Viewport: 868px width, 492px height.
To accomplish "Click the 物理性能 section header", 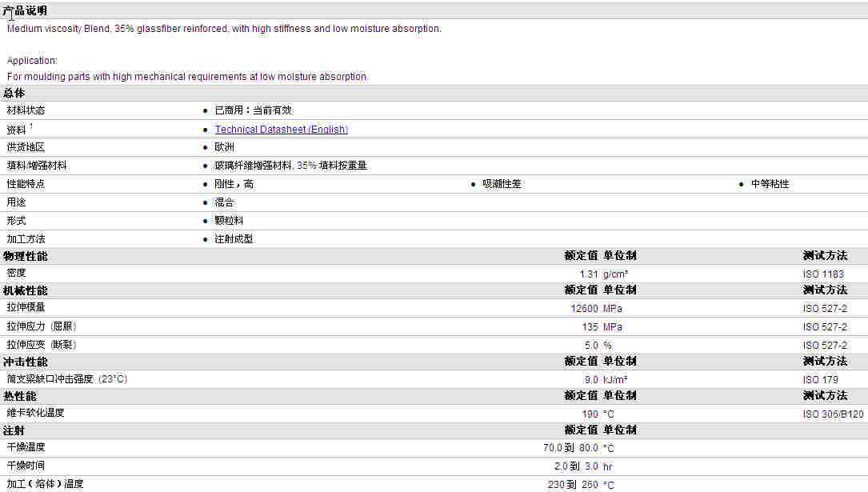I will point(25,256).
